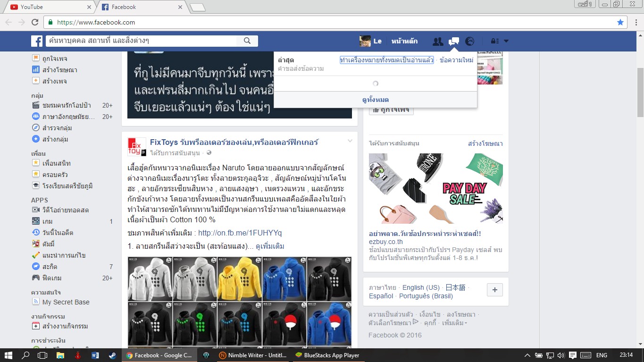Open Windows Start button
The image size is (644, 362).
click(8, 355)
